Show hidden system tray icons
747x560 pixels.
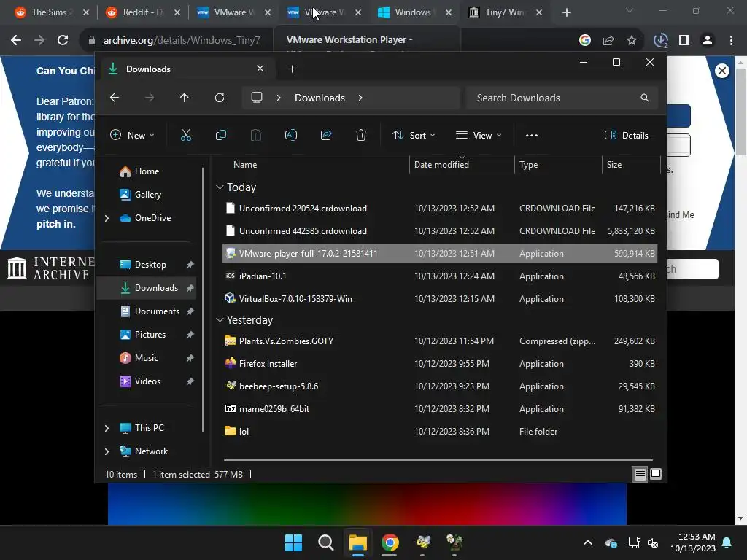point(588,542)
